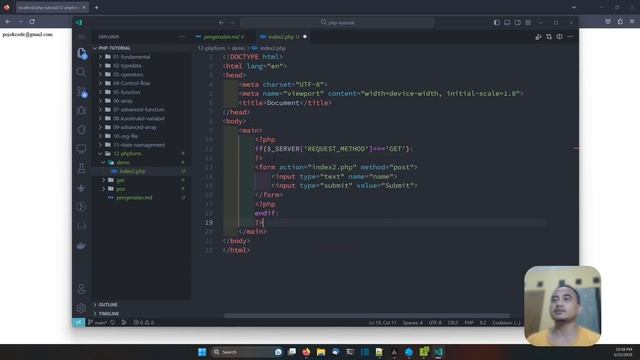The image size is (640, 360).
Task: Click the remote window indicator in status bar
Action: point(78,322)
